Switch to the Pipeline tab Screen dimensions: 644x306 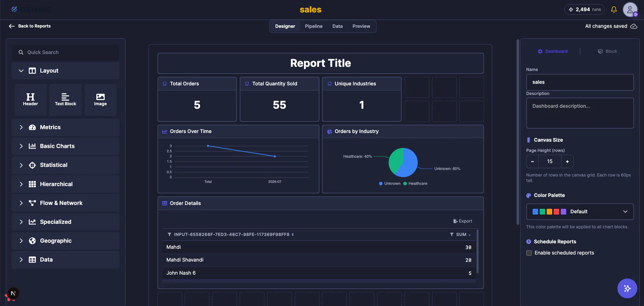click(x=314, y=26)
